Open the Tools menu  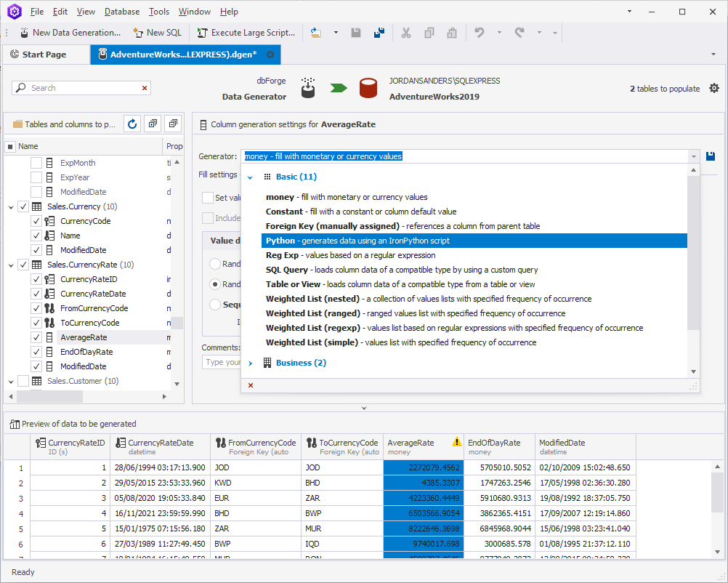coord(159,12)
